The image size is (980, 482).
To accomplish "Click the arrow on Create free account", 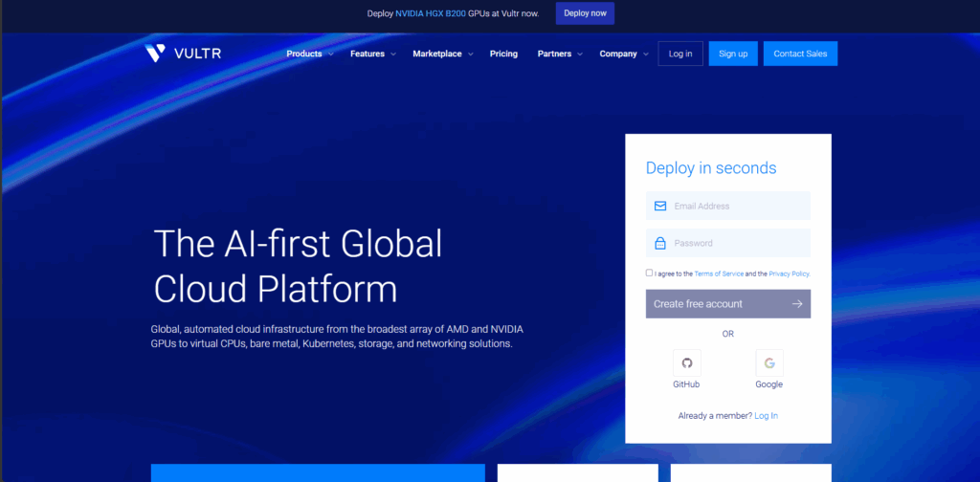I will (x=797, y=304).
